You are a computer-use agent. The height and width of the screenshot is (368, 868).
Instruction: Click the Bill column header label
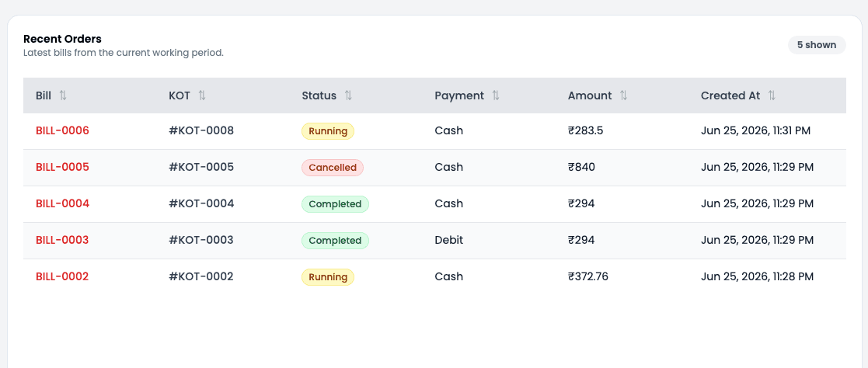pyautogui.click(x=44, y=95)
